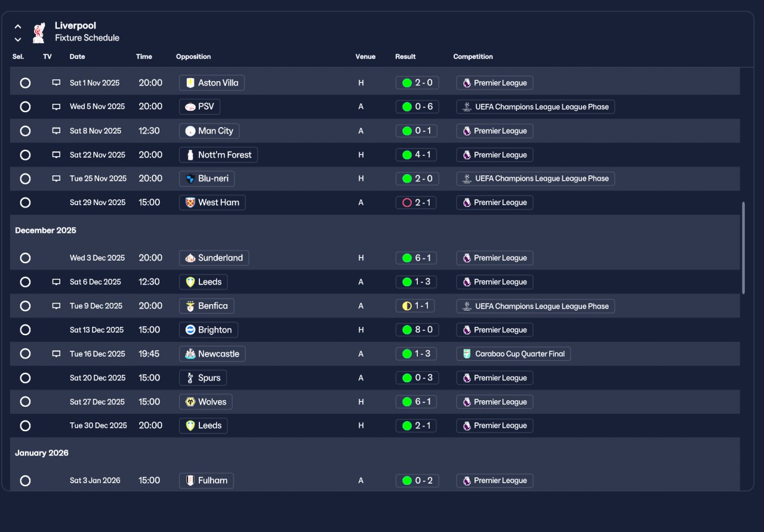Click the Newcastle club badge icon
This screenshot has width=764, height=532.
(x=190, y=354)
